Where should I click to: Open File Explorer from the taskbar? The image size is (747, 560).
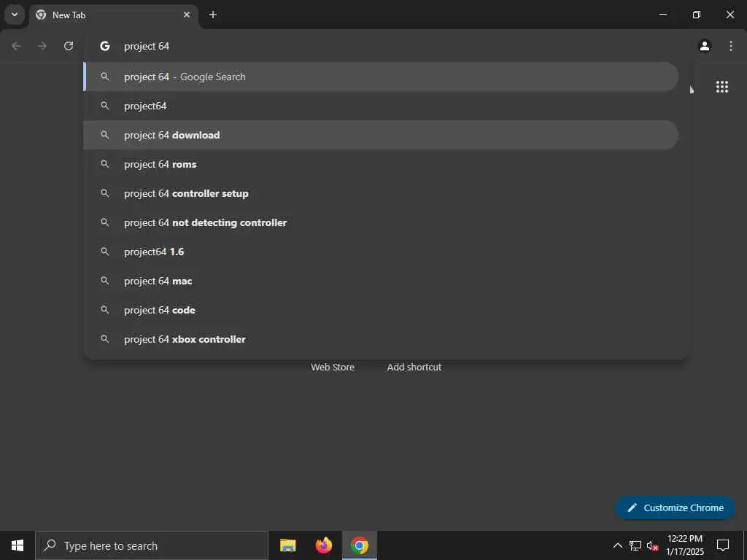coord(287,545)
